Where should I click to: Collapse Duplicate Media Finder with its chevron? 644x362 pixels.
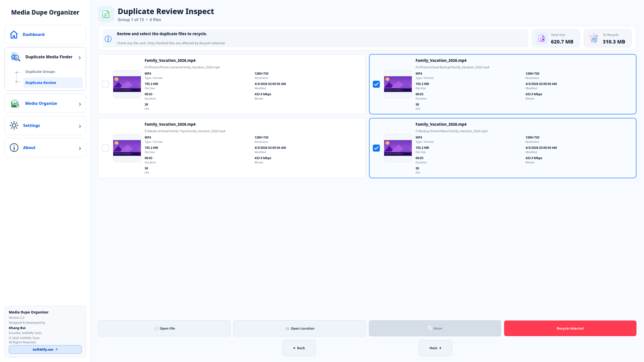click(x=80, y=58)
